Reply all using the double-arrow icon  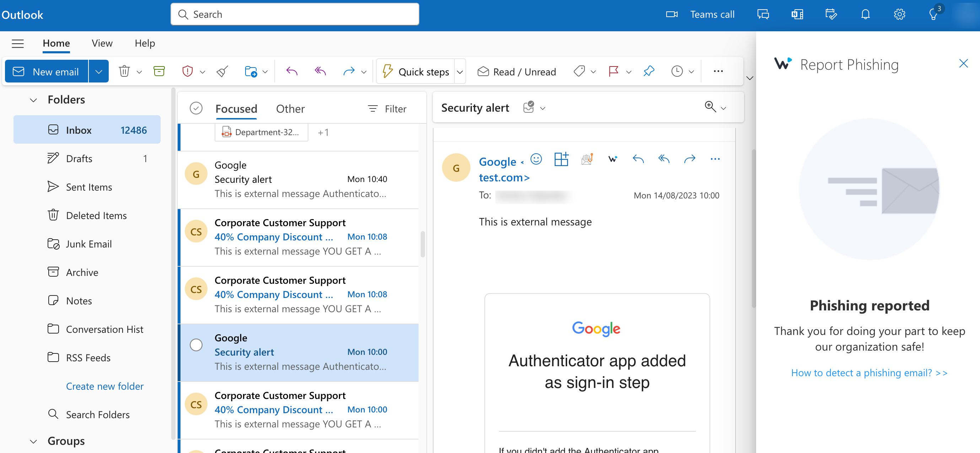click(x=319, y=71)
